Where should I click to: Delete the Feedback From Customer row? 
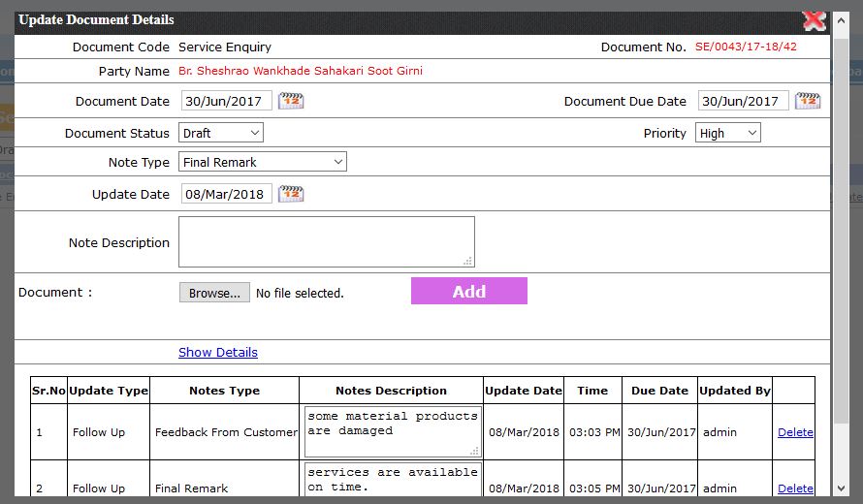click(795, 432)
